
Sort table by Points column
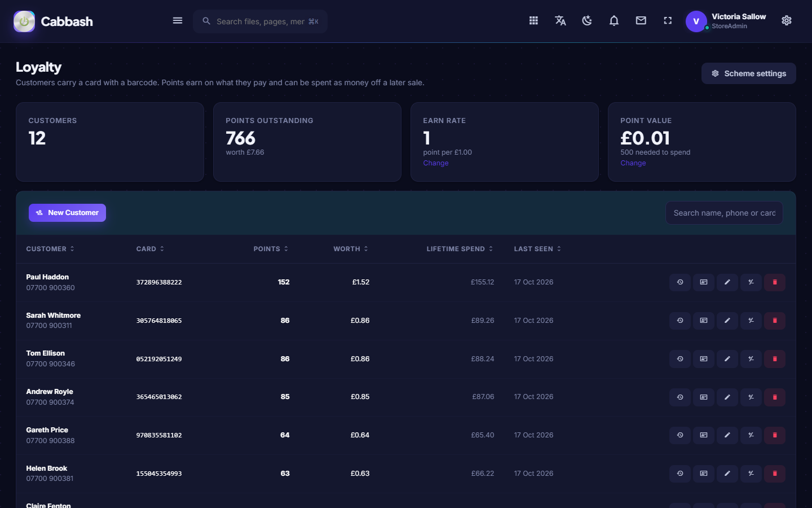point(271,249)
